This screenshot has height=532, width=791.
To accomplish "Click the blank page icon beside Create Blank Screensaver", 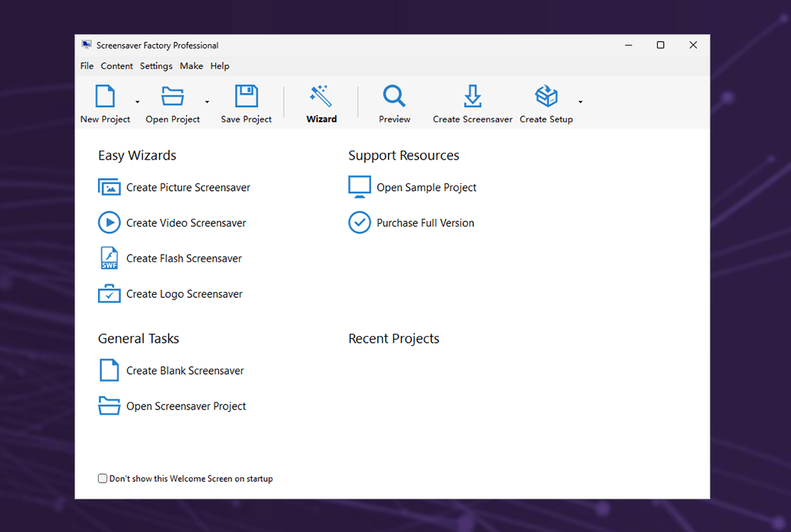I will point(109,370).
